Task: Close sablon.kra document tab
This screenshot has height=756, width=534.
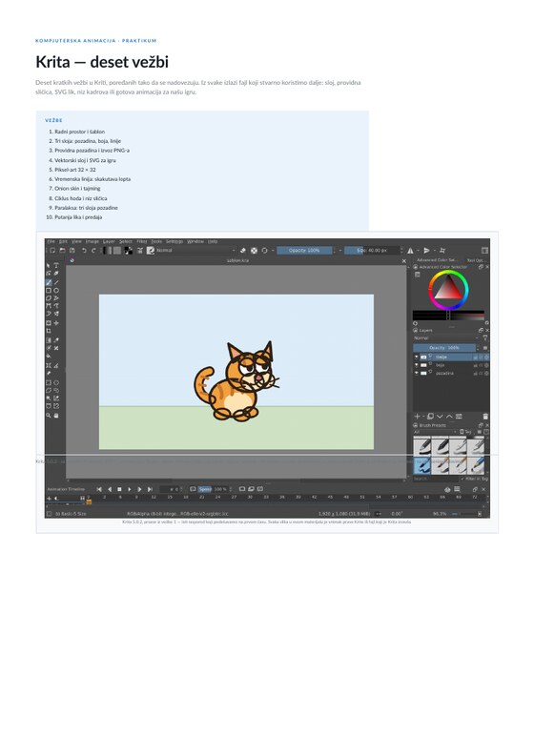Action: [x=404, y=261]
